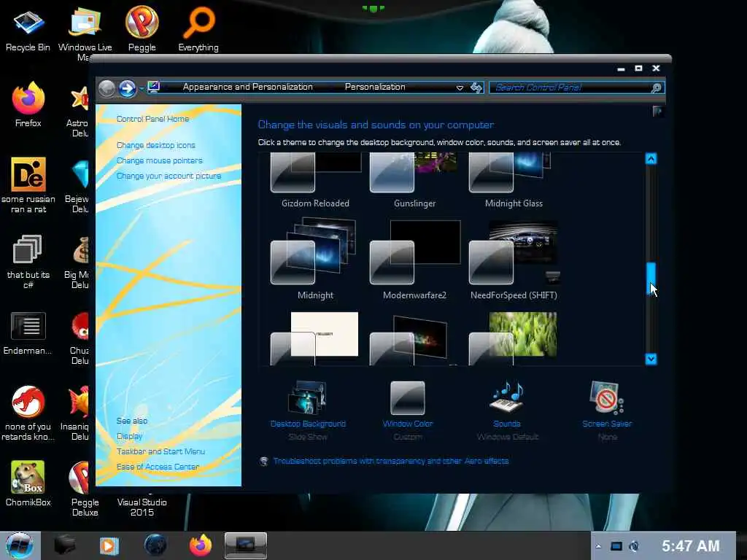Viewport: 747px width, 560px height.
Task: Open the 'some russian ran a rat' icon
Action: [x=28, y=184]
